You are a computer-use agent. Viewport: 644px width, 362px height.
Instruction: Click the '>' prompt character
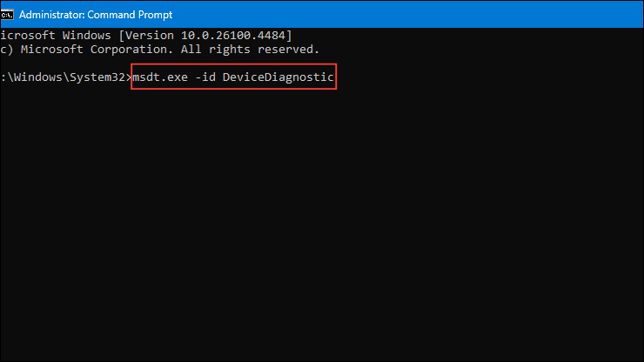tap(129, 77)
